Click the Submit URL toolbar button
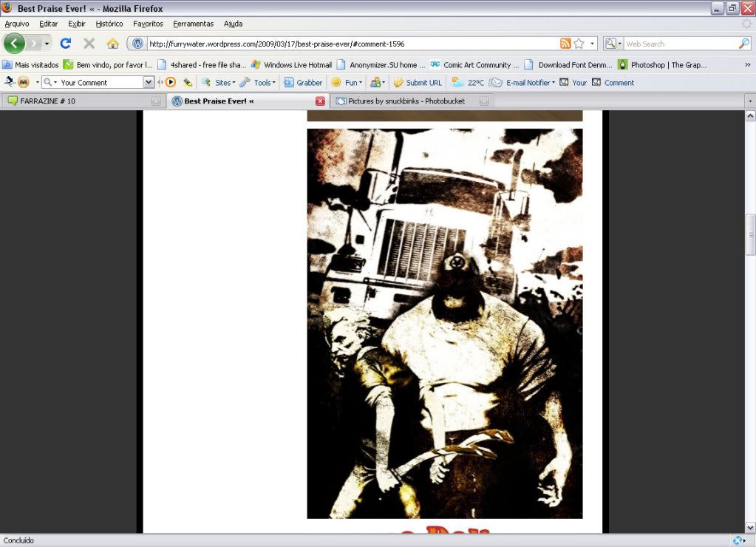This screenshot has height=547, width=756. [x=418, y=83]
